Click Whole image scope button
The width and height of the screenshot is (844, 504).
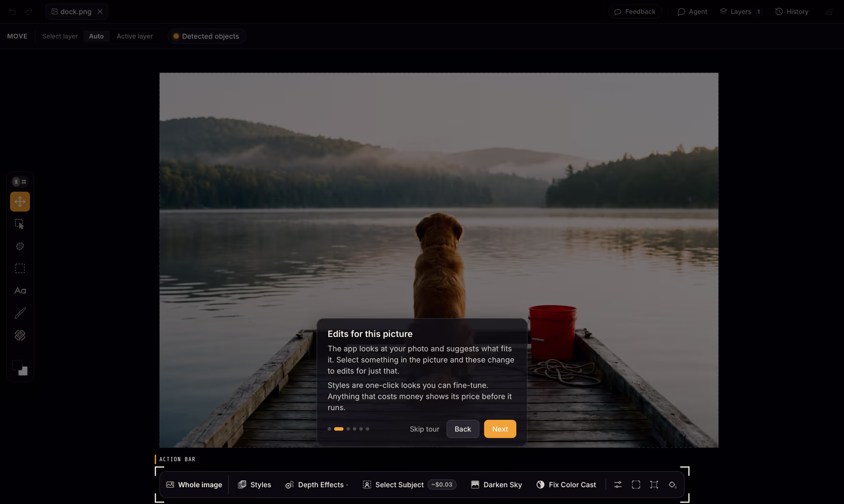click(x=194, y=485)
